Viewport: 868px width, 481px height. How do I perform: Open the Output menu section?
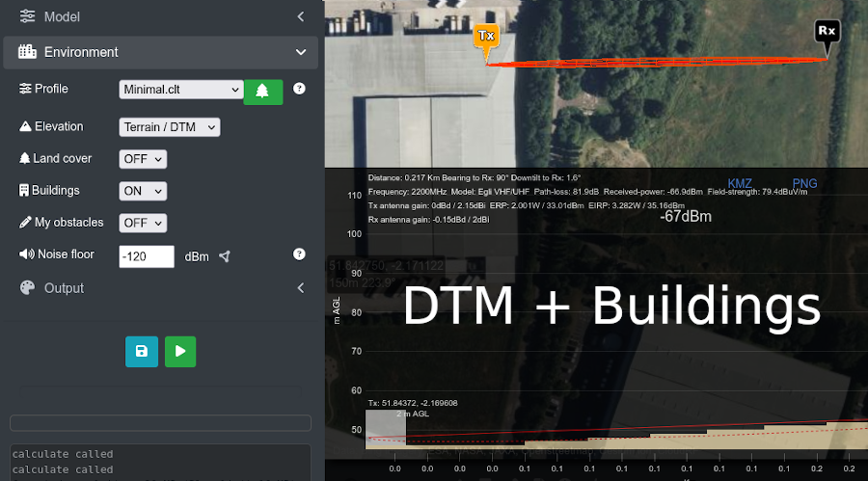pos(160,288)
